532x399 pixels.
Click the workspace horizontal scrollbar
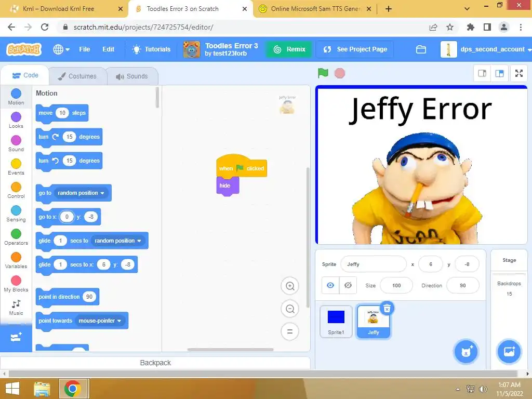coord(230,350)
